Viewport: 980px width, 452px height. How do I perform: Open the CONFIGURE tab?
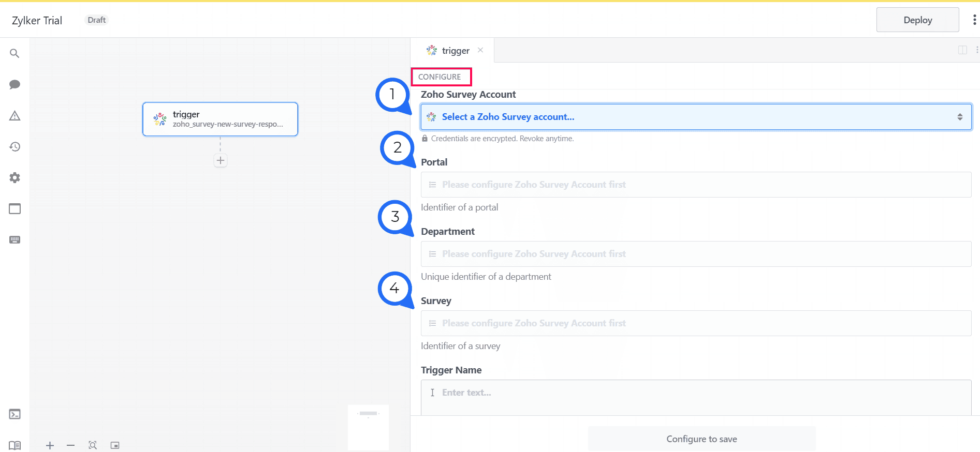pos(440,77)
